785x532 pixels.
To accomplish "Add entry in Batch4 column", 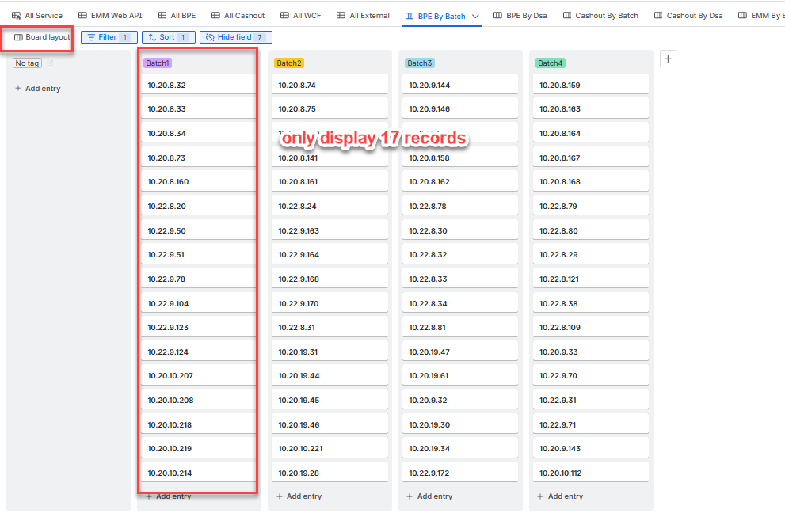I will (x=560, y=496).
